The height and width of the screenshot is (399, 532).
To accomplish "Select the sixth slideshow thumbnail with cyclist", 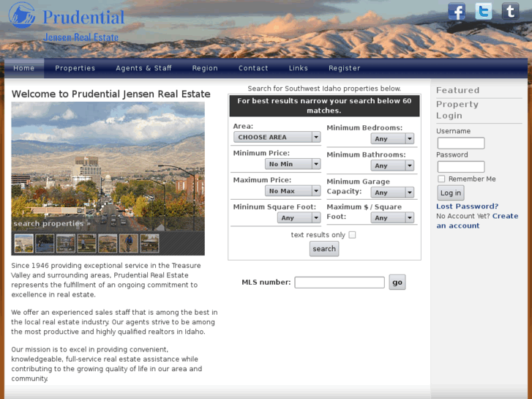I will 129,243.
